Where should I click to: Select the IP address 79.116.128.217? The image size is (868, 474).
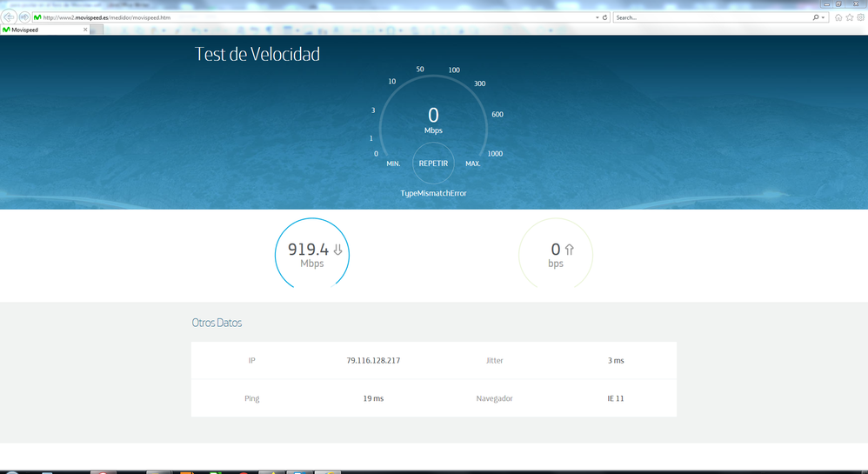coord(373,360)
